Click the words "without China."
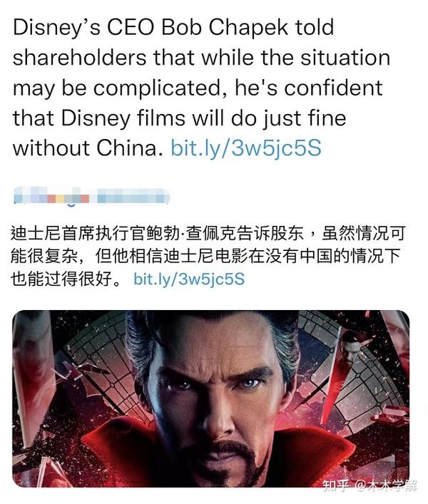The height and width of the screenshot is (504, 428). [88, 148]
